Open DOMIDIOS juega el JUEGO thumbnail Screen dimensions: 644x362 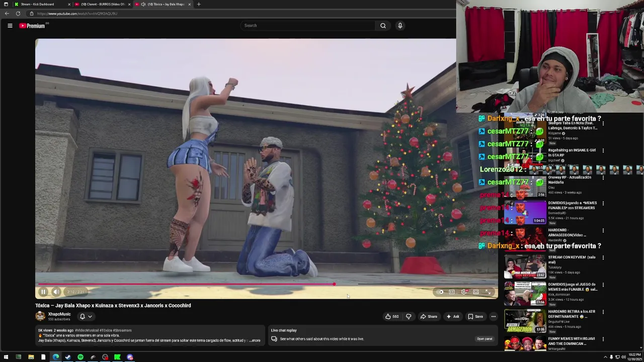(x=525, y=293)
